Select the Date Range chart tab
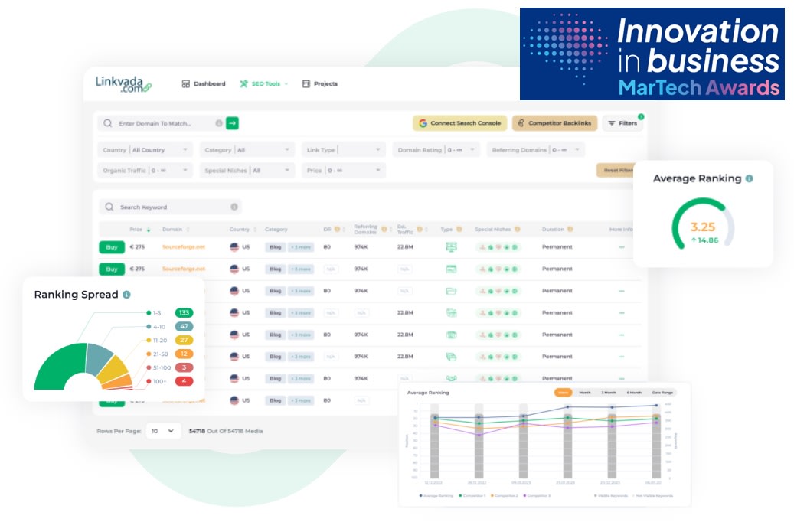This screenshot has width=794, height=532. click(662, 393)
